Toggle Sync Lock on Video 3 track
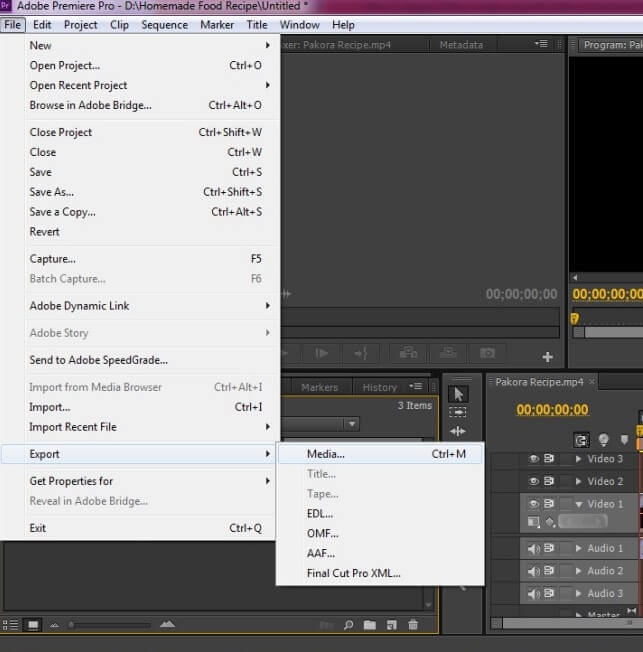This screenshot has width=643, height=652. (x=549, y=458)
